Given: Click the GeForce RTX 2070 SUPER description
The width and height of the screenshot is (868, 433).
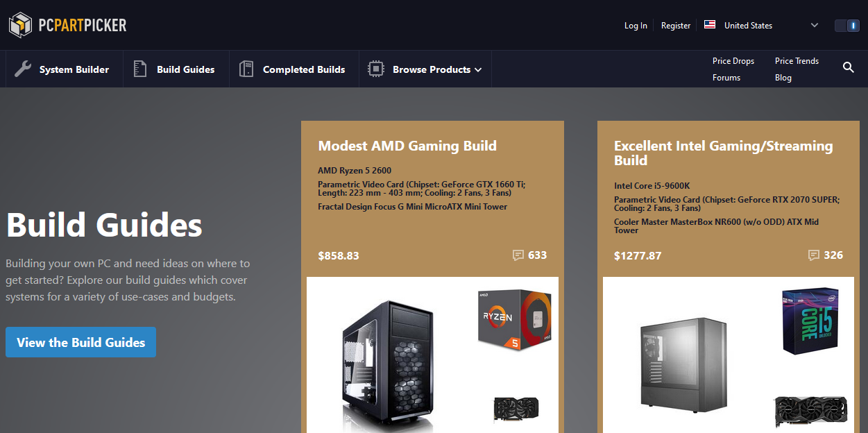Looking at the screenshot, I should tap(726, 204).
